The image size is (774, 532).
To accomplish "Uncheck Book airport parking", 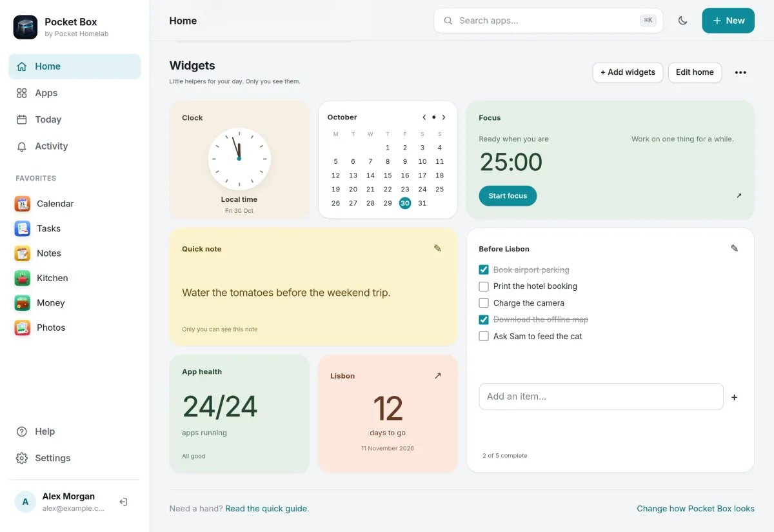I will (x=484, y=270).
